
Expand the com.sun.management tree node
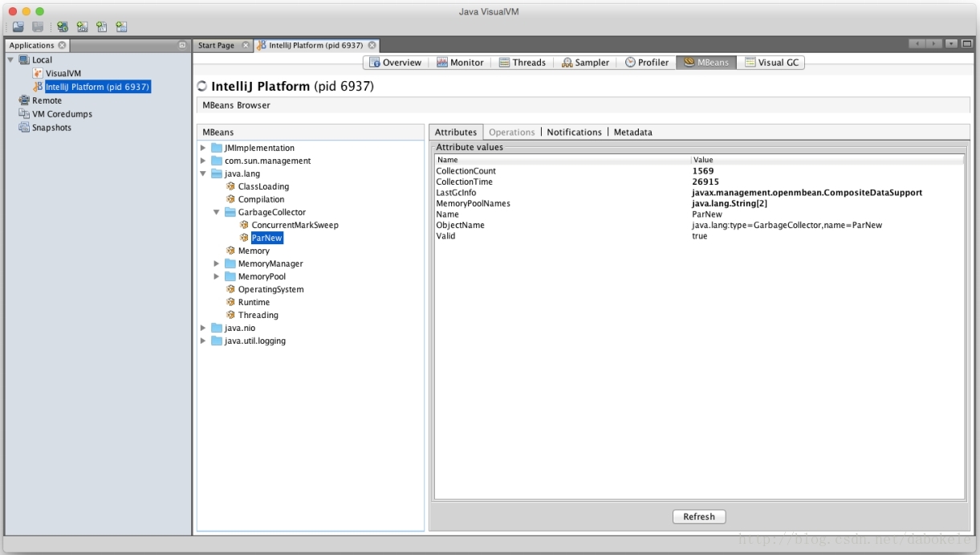pos(203,161)
